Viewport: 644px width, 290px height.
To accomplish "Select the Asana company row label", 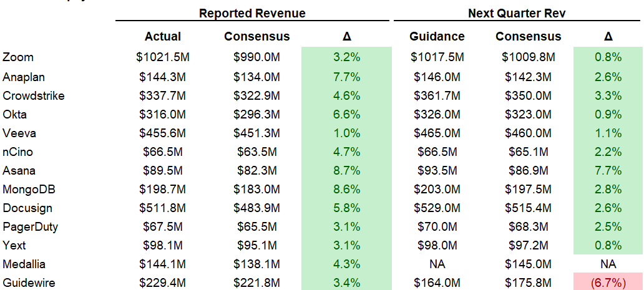I will point(19,170).
